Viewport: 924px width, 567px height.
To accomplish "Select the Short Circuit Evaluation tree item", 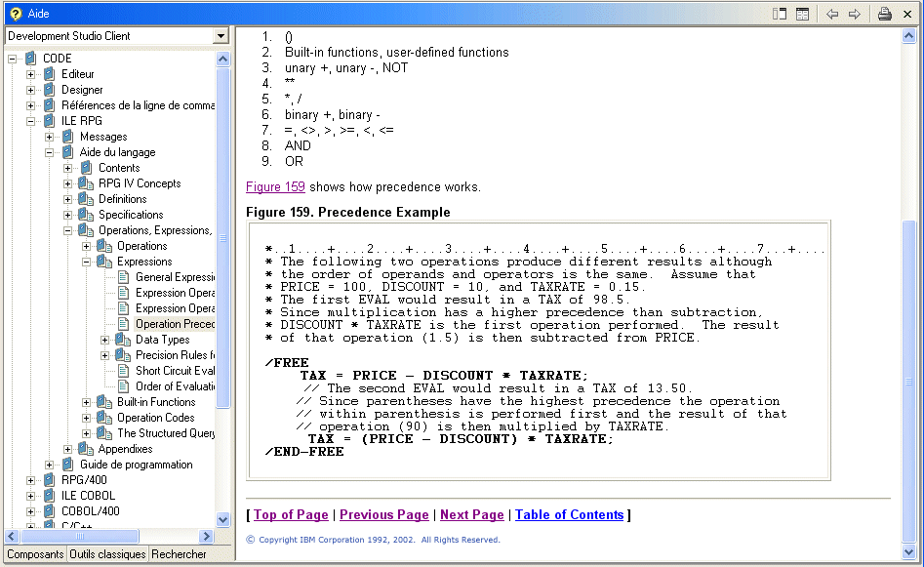I will 175,371.
